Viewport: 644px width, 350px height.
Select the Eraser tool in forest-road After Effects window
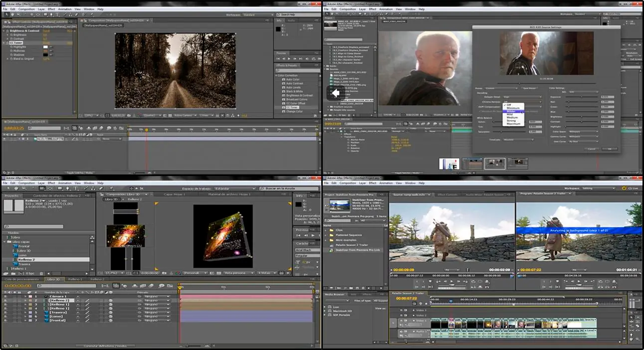click(76, 14)
